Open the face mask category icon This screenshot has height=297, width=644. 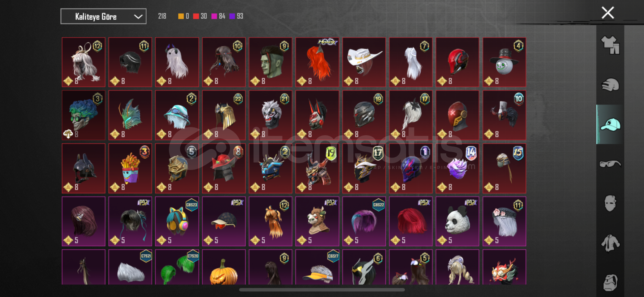[610, 204]
